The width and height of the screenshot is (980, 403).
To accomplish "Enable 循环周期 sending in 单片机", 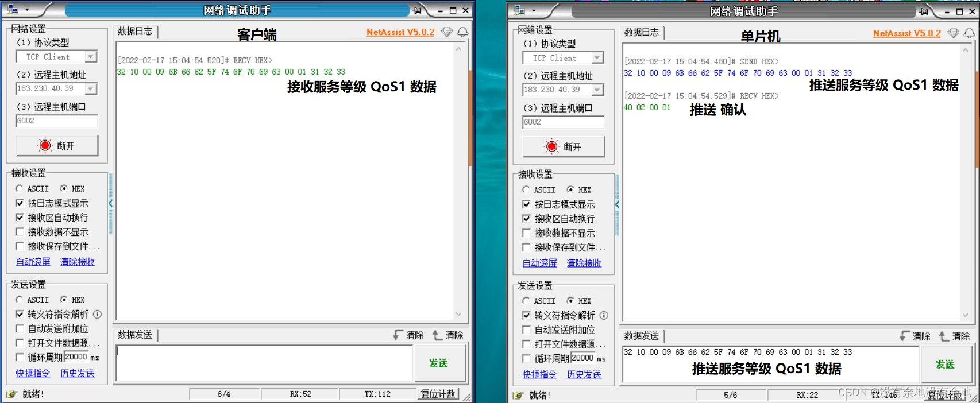I will point(526,358).
